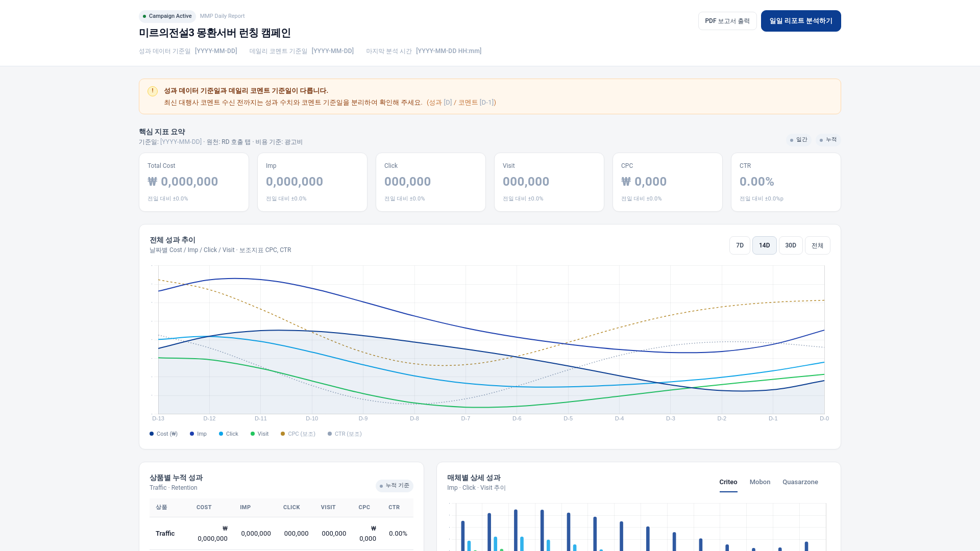This screenshot has height=551, width=980.
Task: Toggle the 누적 pill in summary header
Action: click(828, 140)
